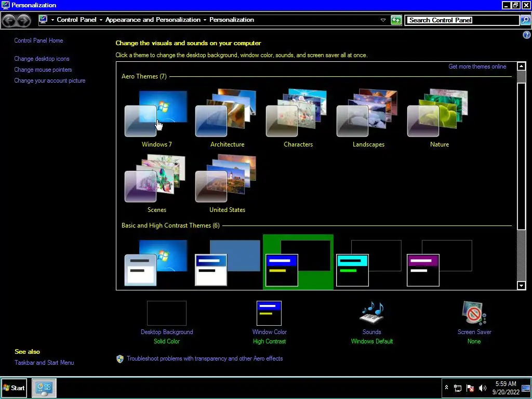The height and width of the screenshot is (399, 532).
Task: Click the Personalization breadcrumb
Action: pyautogui.click(x=232, y=20)
